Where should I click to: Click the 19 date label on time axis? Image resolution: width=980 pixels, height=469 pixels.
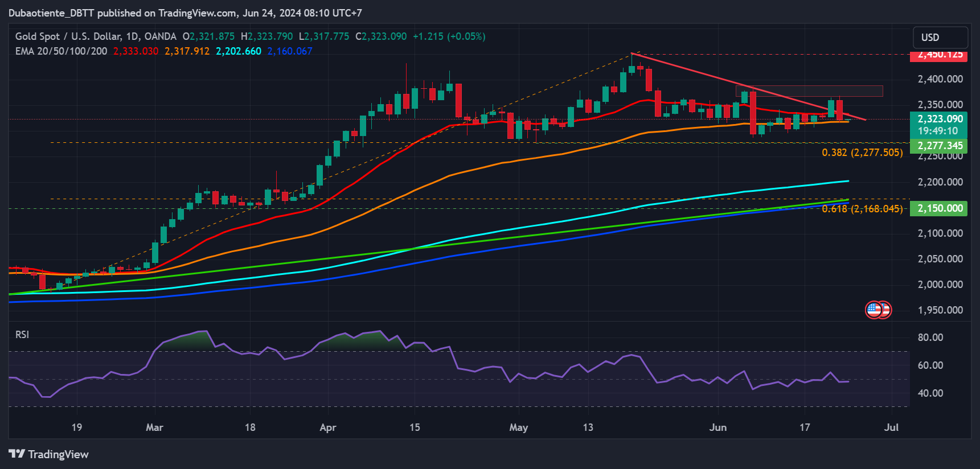point(77,427)
